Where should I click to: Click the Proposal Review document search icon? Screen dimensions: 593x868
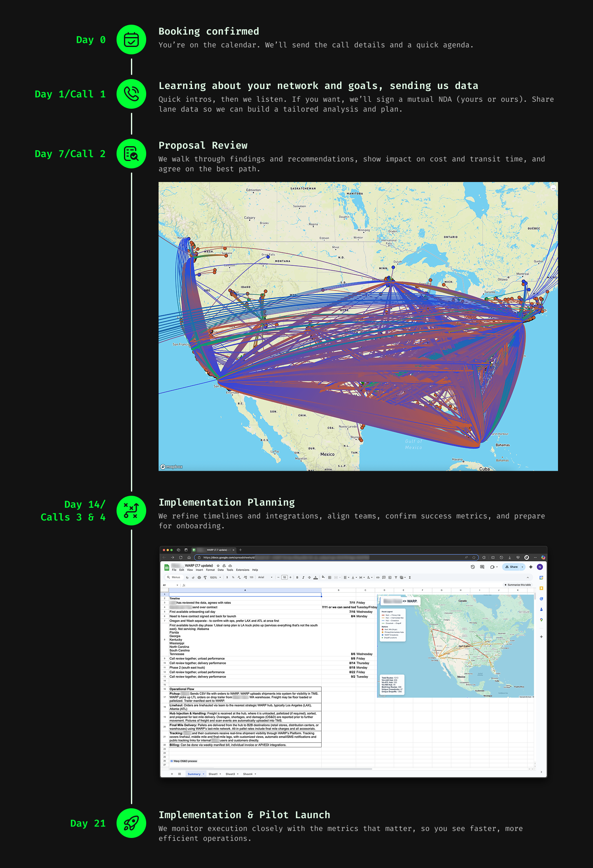(x=131, y=154)
